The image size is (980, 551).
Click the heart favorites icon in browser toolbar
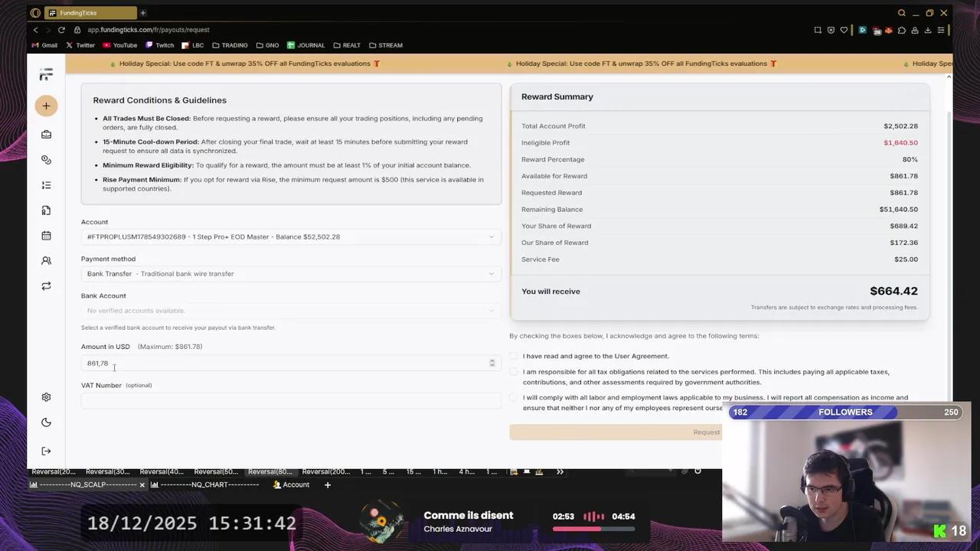844,30
